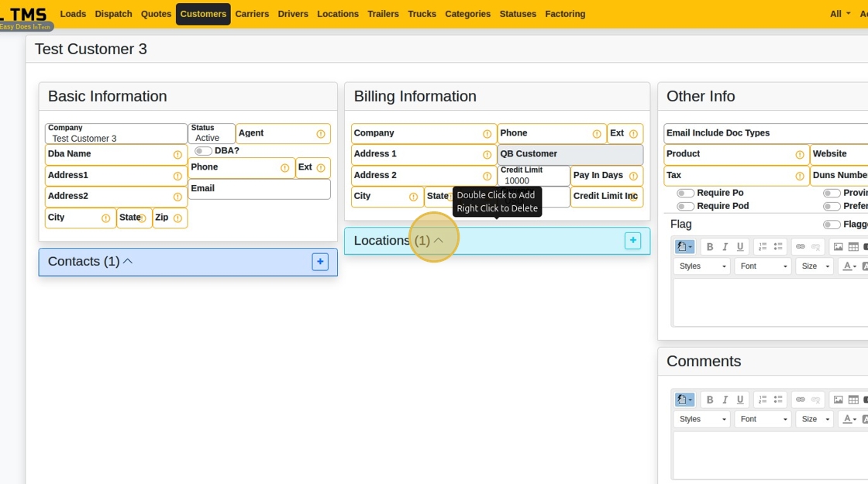Insert bulleted list in Comments editor
Image resolution: width=868 pixels, height=484 pixels.
pos(777,400)
